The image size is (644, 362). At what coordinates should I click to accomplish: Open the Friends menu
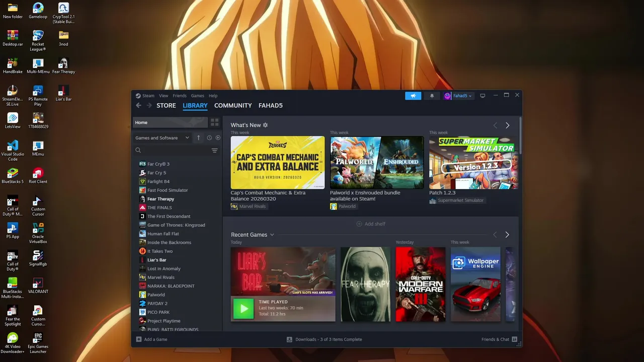point(180,96)
